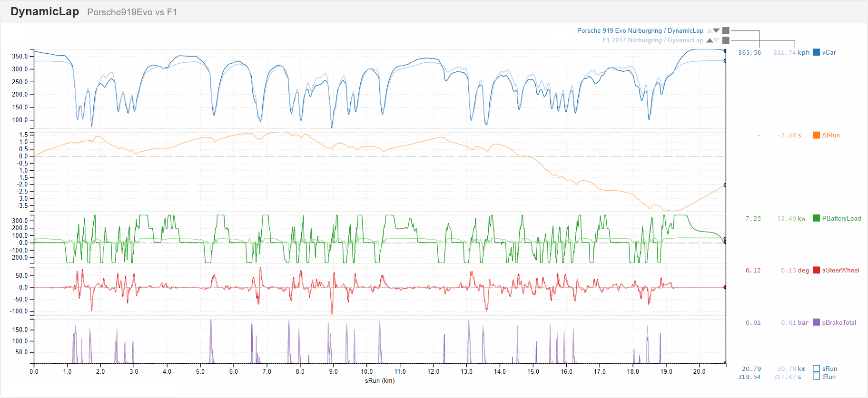Move Porsche 919 Evo series down

coord(716,30)
